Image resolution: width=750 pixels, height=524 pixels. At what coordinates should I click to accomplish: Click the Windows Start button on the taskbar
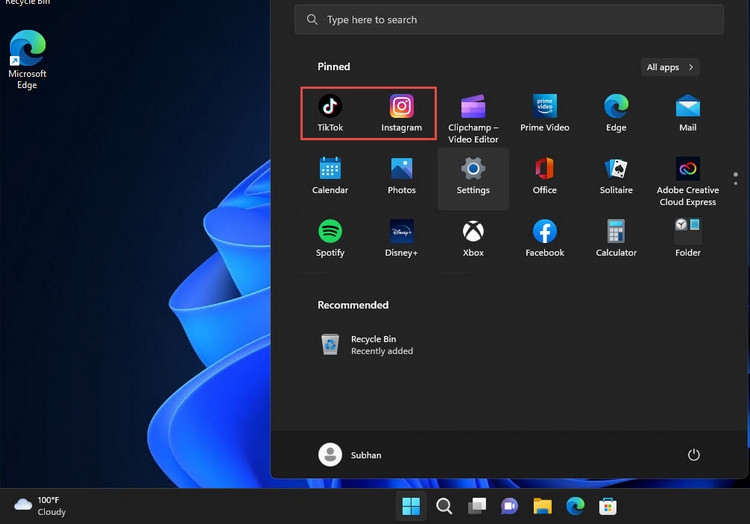coord(411,506)
